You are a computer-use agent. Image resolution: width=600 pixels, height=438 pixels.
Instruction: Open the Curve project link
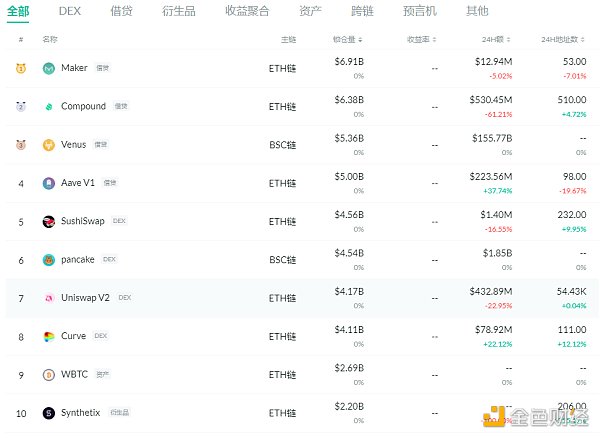point(73,336)
